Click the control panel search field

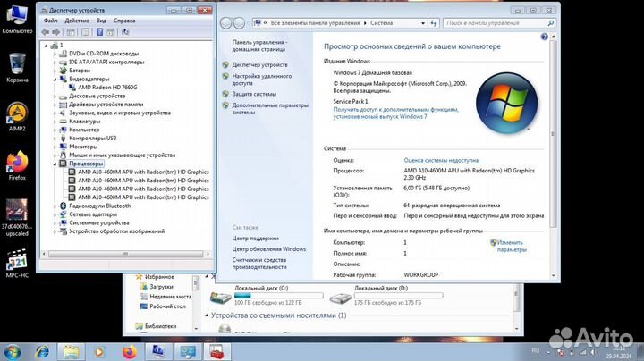[499, 23]
